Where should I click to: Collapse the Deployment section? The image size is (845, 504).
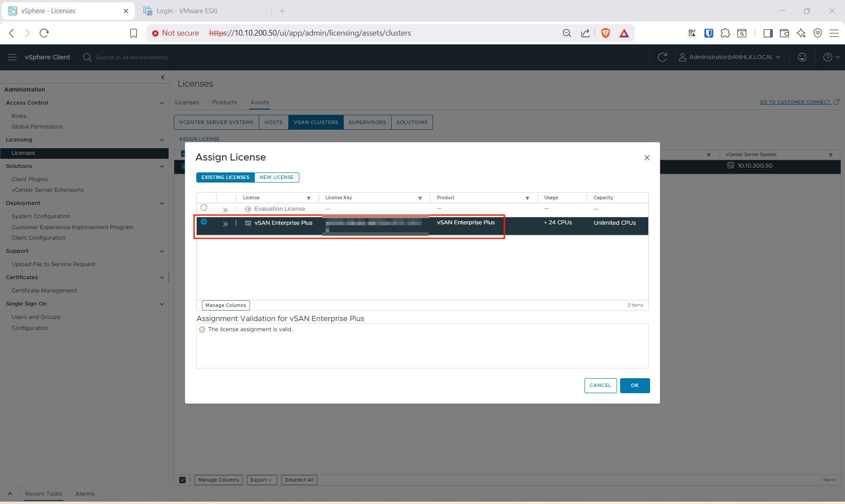pyautogui.click(x=162, y=203)
